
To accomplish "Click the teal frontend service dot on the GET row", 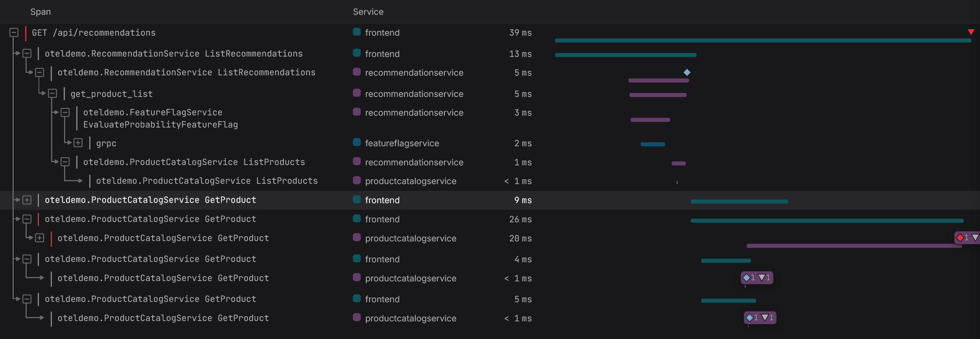I will tap(356, 32).
